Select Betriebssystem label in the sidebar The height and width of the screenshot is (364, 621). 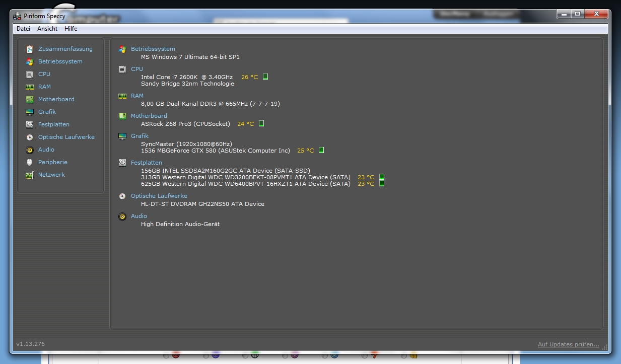pos(60,61)
